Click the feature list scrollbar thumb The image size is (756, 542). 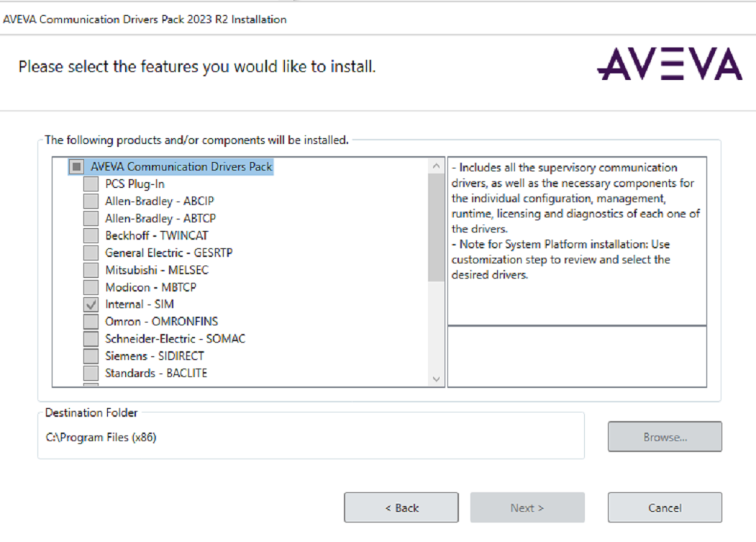pos(437,227)
